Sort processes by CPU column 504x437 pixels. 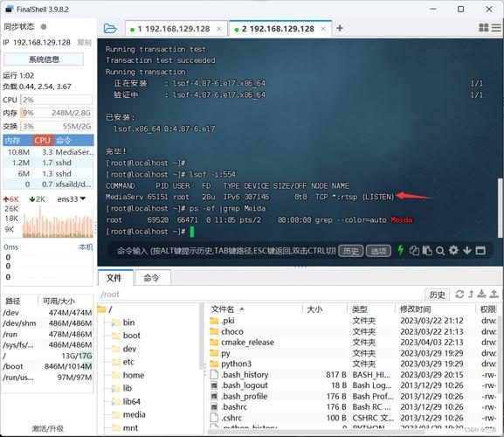click(43, 141)
